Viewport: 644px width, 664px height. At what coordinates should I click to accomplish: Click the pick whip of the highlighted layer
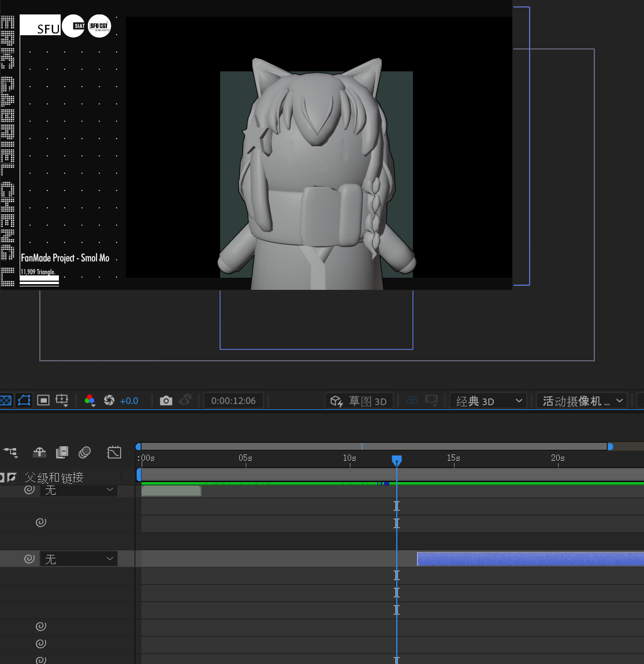(x=29, y=559)
